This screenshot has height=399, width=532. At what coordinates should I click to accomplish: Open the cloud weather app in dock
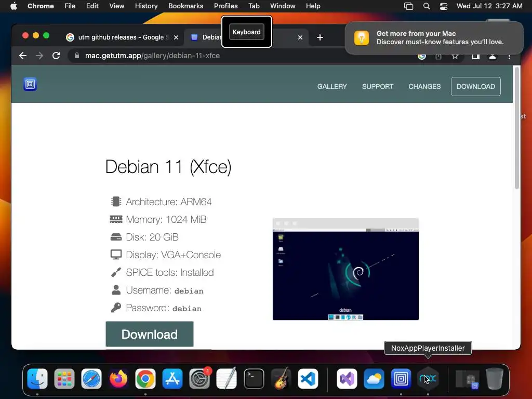coord(374,379)
